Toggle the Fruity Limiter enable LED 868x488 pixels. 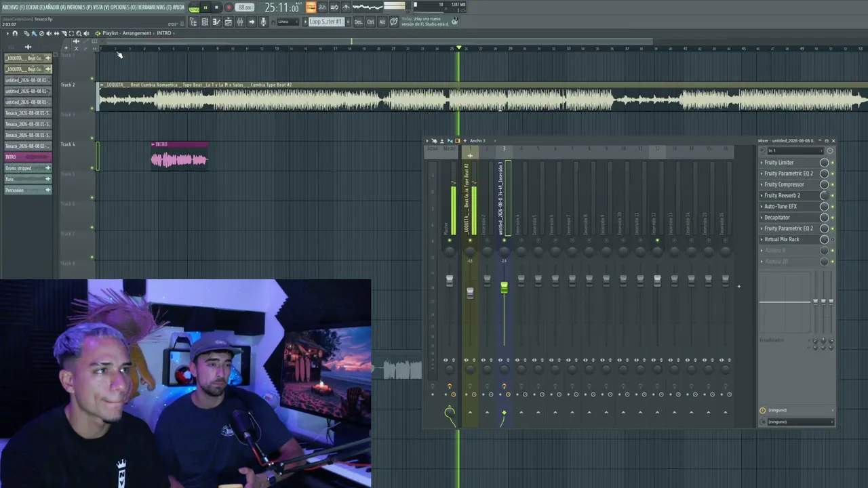click(x=832, y=163)
